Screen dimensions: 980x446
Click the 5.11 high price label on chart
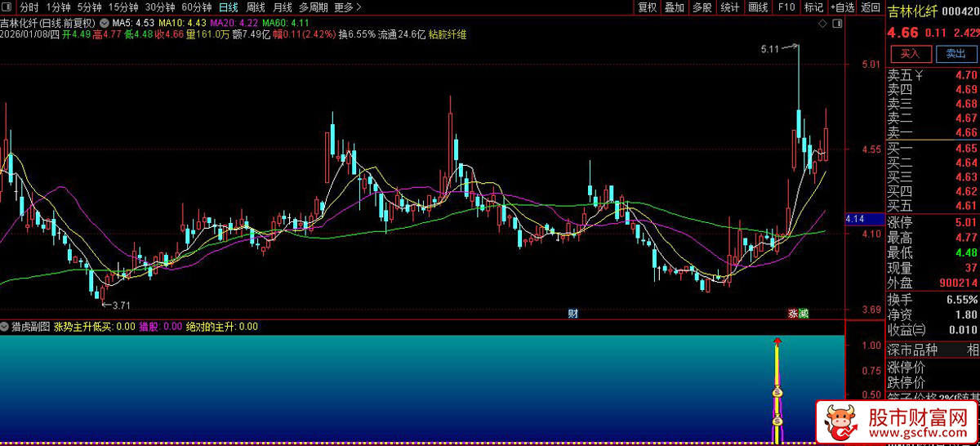769,50
